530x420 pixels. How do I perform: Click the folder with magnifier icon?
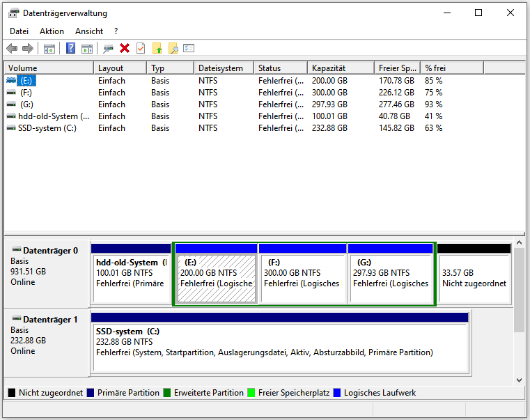[x=173, y=48]
